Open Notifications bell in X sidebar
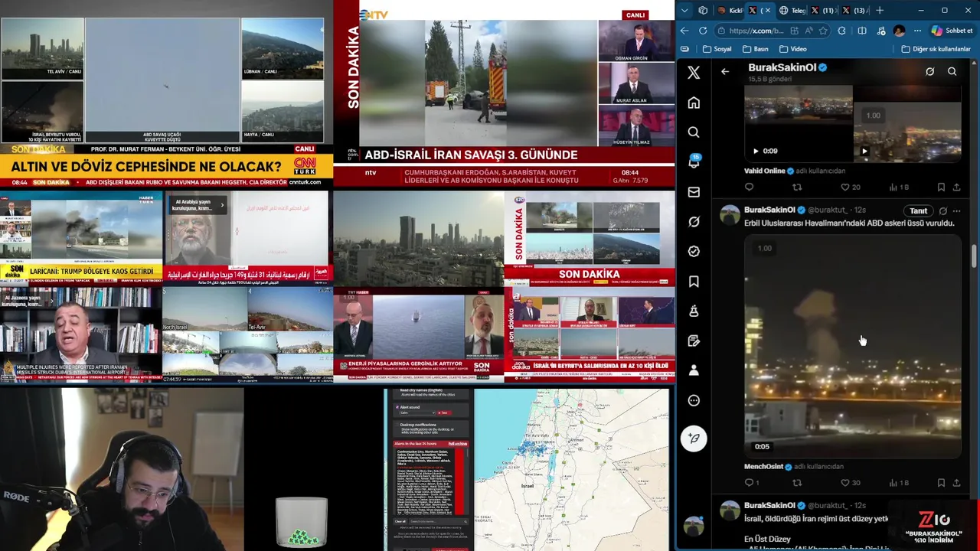 (x=694, y=161)
